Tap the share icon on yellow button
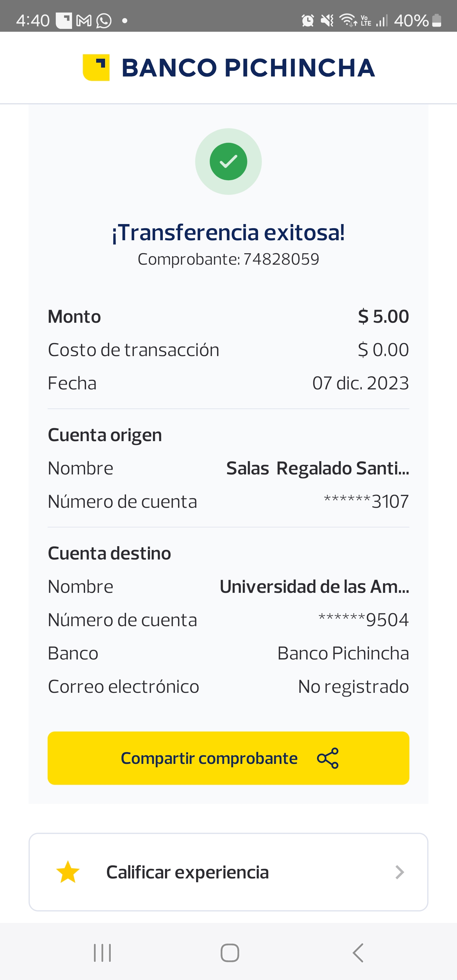The height and width of the screenshot is (980, 457). point(328,758)
